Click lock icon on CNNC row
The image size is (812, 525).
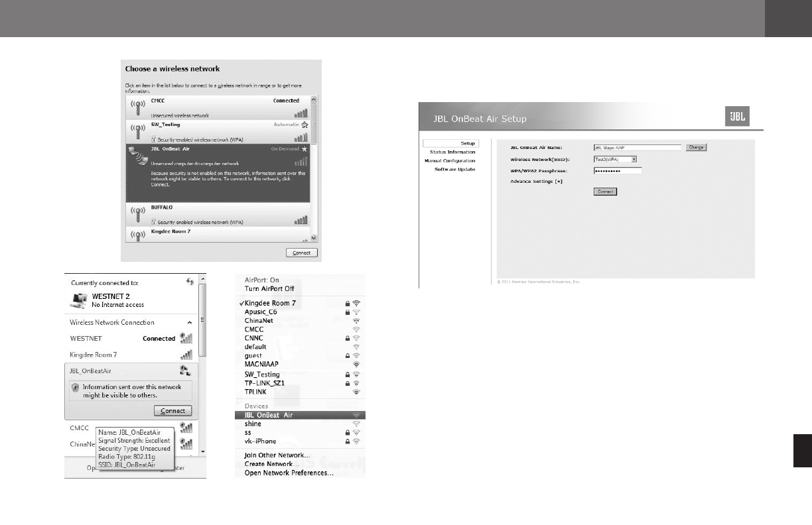(347, 338)
